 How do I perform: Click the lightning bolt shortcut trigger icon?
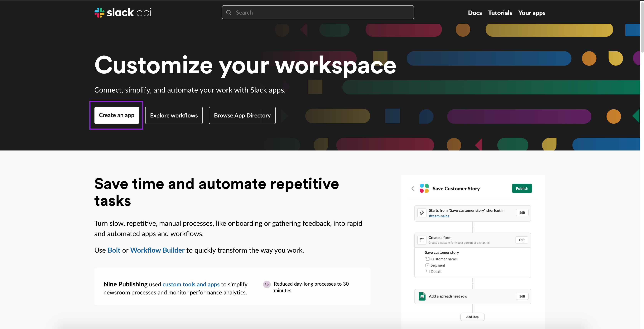click(422, 213)
